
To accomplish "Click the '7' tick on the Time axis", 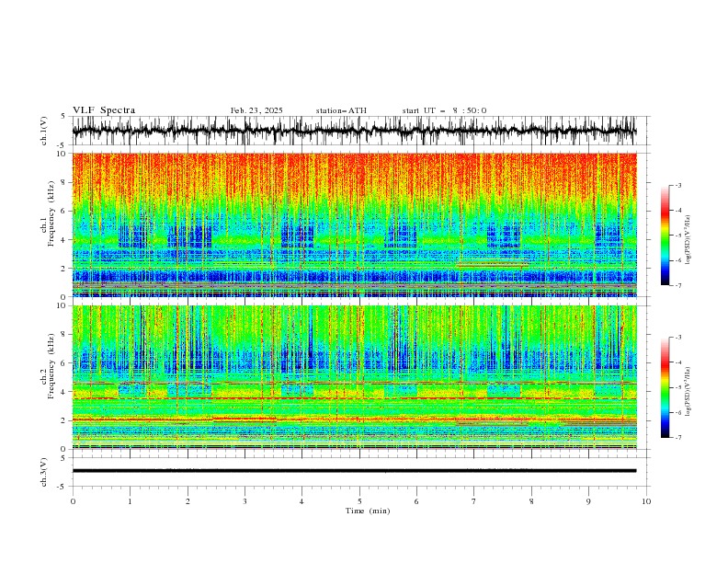I will click(x=474, y=501).
